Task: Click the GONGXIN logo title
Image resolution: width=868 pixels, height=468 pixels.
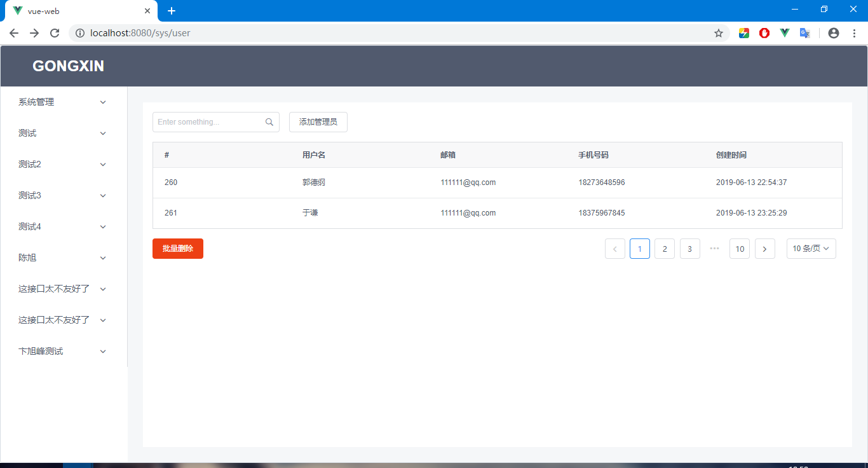Action: pos(69,66)
